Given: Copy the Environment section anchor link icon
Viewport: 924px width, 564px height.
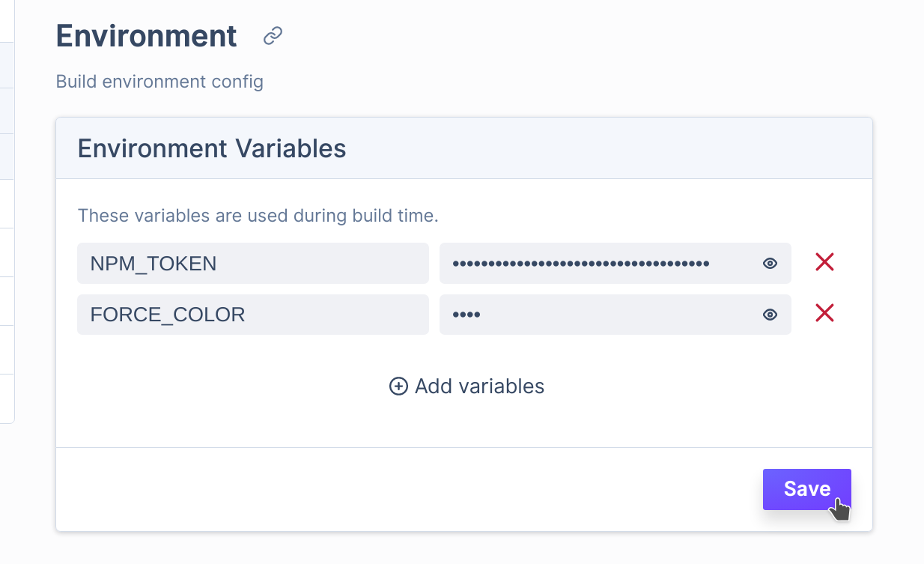Looking at the screenshot, I should click(273, 36).
